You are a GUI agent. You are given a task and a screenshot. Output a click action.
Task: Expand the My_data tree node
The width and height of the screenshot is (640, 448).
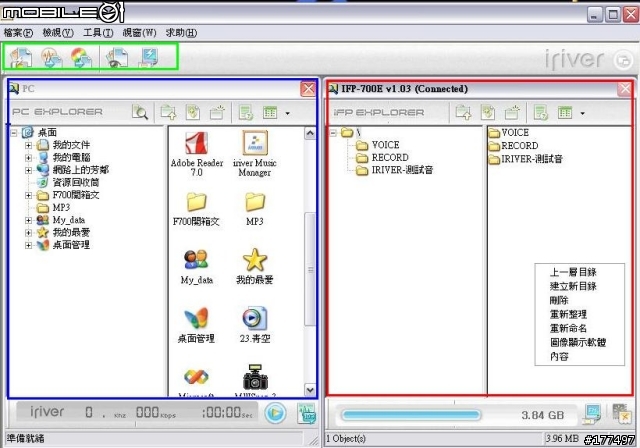tap(28, 220)
